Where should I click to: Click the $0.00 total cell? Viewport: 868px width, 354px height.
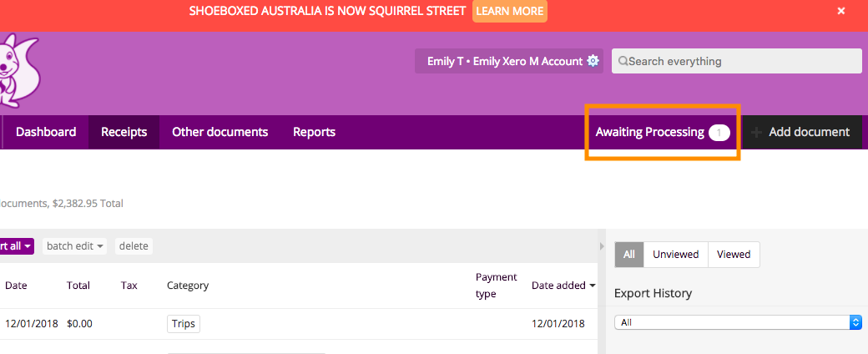pyautogui.click(x=80, y=324)
